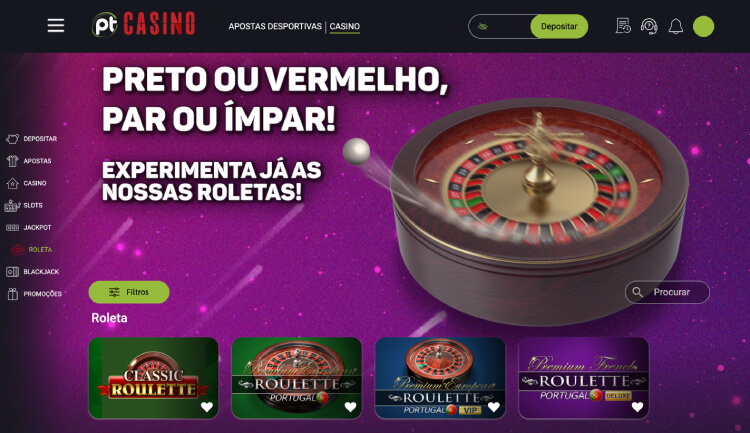Image resolution: width=750 pixels, height=433 pixels.
Task: Open the notifications bell
Action: click(675, 26)
